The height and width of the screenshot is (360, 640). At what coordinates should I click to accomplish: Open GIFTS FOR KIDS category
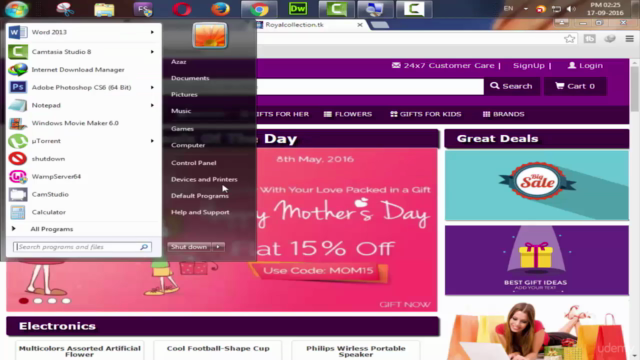coord(426,114)
